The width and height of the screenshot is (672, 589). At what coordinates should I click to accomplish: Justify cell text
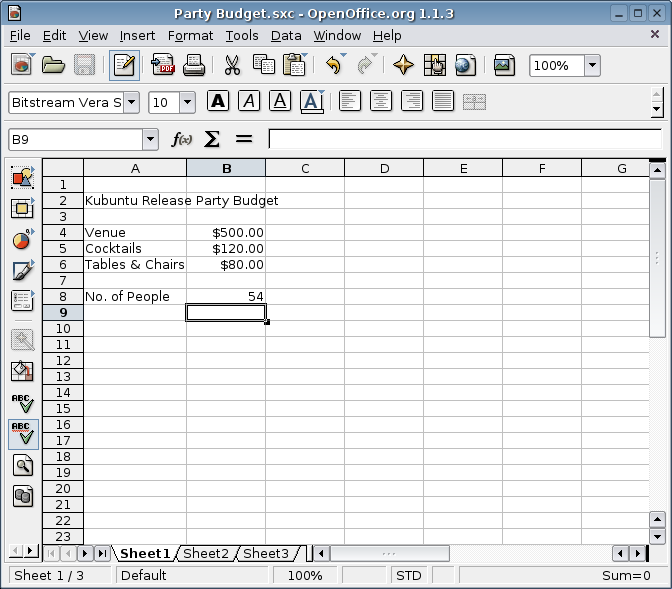[443, 101]
